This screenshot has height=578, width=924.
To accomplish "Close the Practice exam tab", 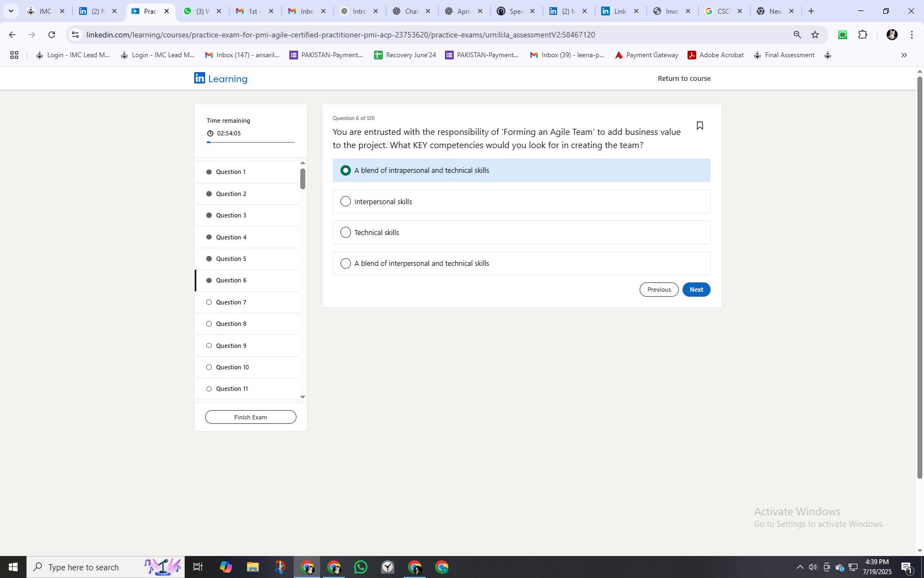I will 167,11.
